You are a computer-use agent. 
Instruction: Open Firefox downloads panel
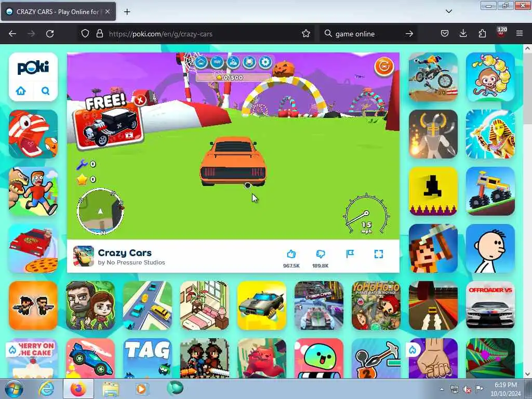tap(463, 34)
